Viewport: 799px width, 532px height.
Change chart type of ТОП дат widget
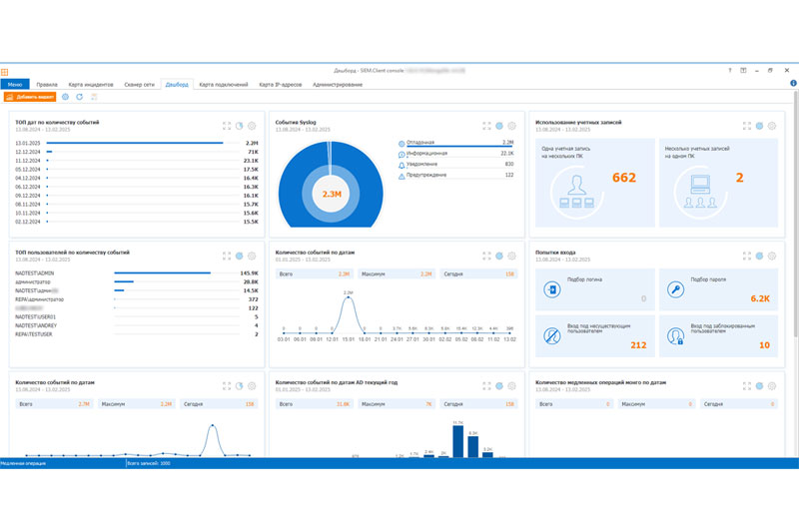click(x=240, y=126)
